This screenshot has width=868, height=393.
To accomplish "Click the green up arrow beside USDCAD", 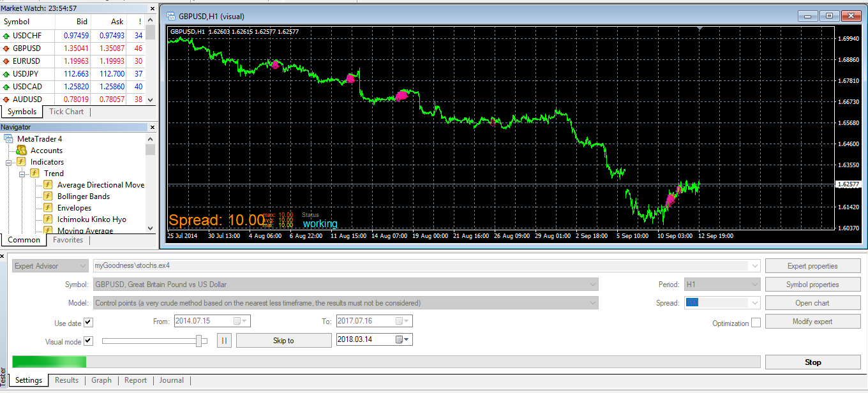I will coord(6,87).
